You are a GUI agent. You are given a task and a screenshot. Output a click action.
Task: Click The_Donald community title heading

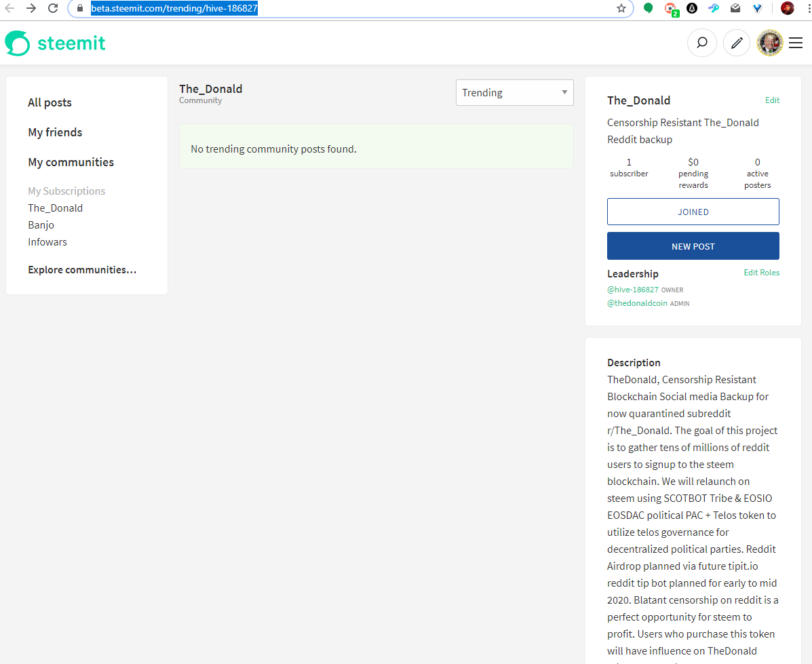point(211,89)
